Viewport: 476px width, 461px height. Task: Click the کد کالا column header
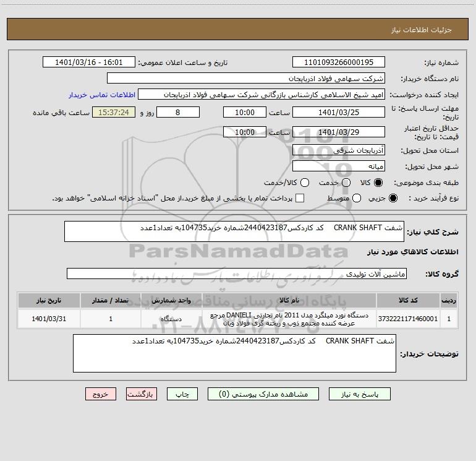(408, 300)
